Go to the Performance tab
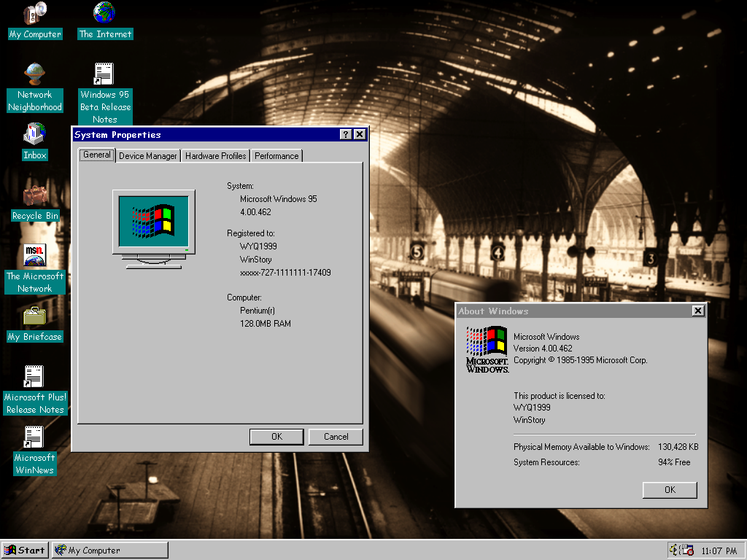This screenshot has width=747, height=560. coord(276,156)
